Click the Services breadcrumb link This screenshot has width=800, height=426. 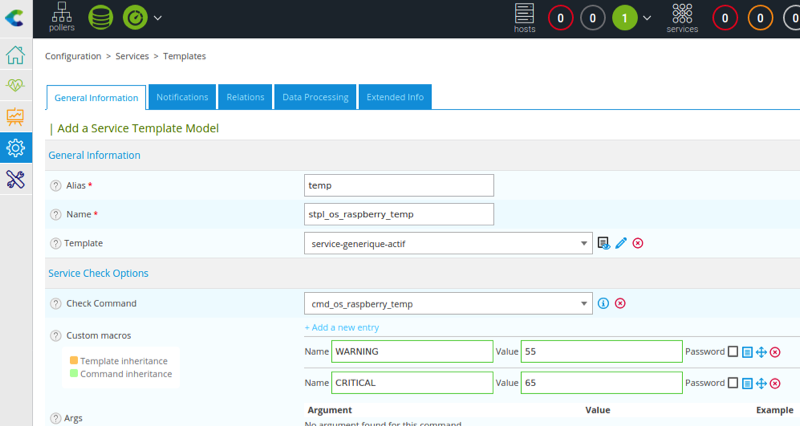132,57
